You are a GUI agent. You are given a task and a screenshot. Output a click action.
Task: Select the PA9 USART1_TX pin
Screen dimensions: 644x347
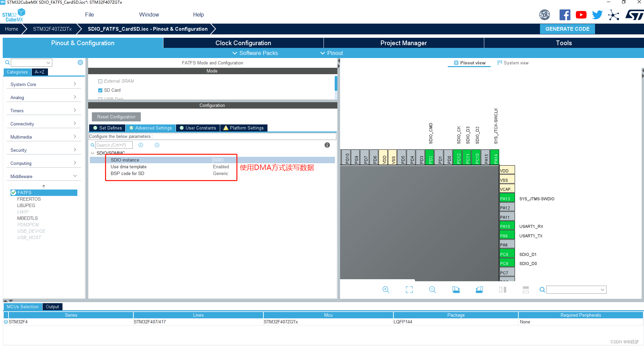tap(507, 235)
